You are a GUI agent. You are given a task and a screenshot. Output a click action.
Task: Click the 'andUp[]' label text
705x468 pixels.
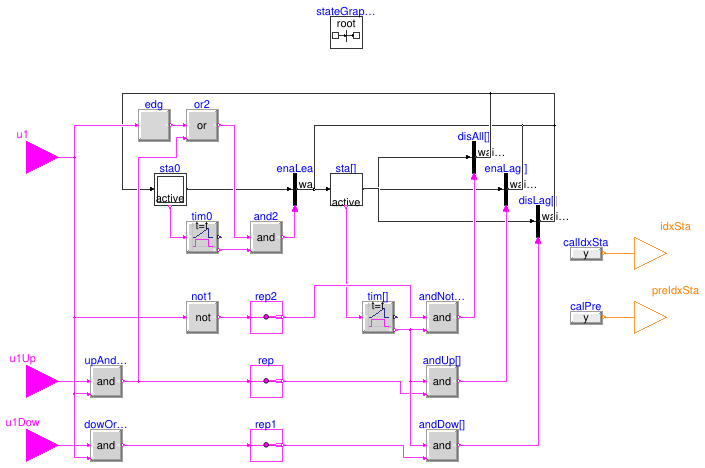tap(442, 361)
